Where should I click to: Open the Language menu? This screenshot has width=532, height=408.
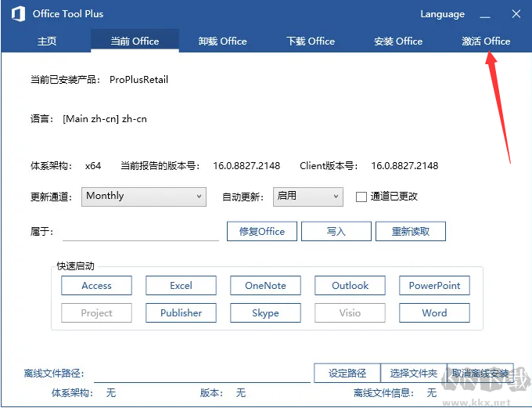(443, 14)
